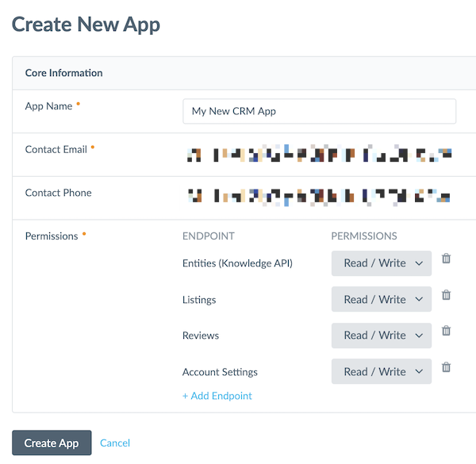
Task: Click into the Contact Phone field
Action: [x=319, y=195]
